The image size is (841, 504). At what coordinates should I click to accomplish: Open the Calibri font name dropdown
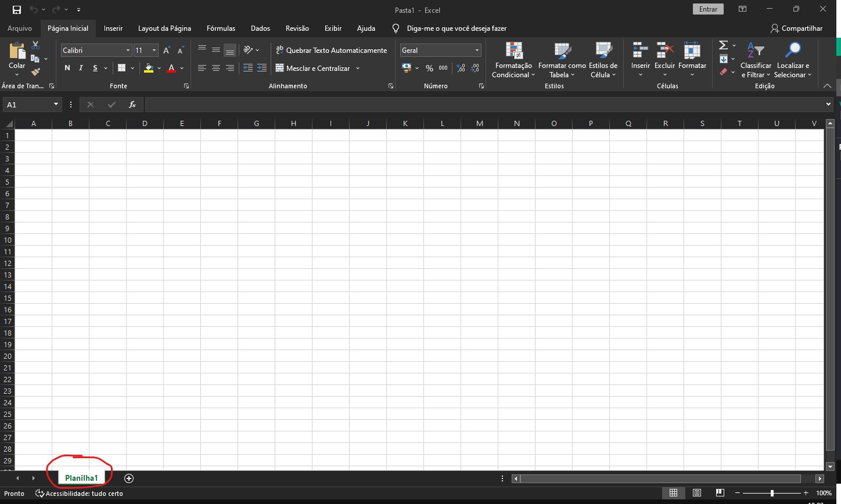(x=128, y=51)
